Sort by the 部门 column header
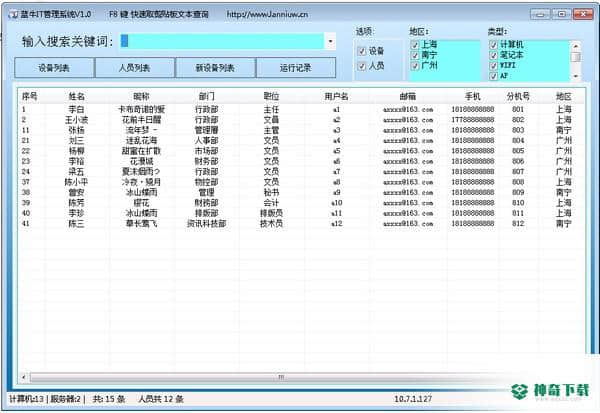Viewport: 600px width, 413px height. coord(207,96)
